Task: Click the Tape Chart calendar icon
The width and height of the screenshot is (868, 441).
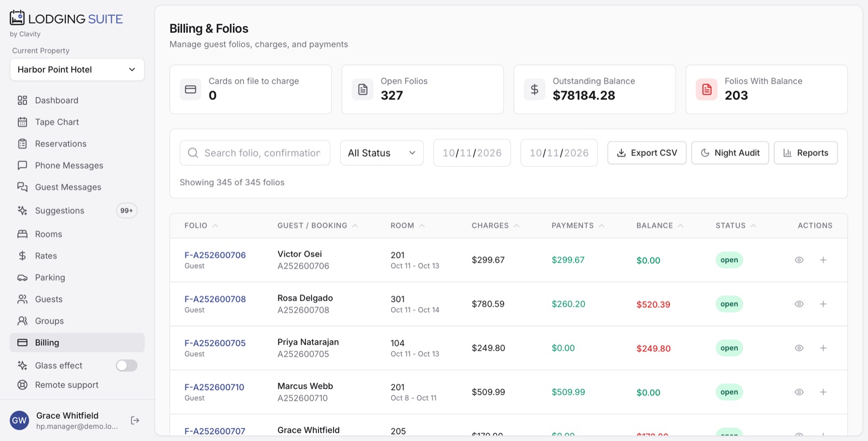Action: point(22,122)
